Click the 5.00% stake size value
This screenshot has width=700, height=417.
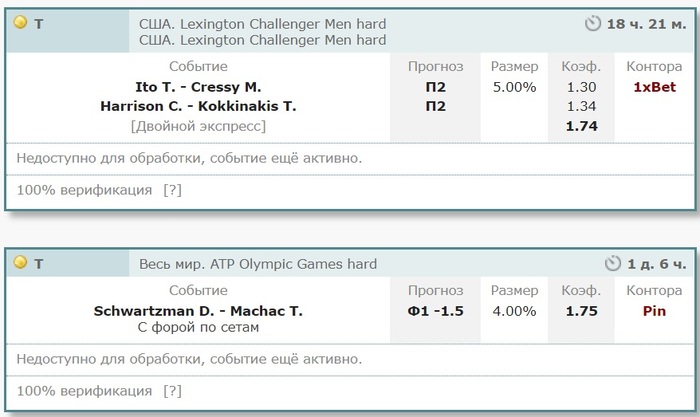[x=514, y=87]
